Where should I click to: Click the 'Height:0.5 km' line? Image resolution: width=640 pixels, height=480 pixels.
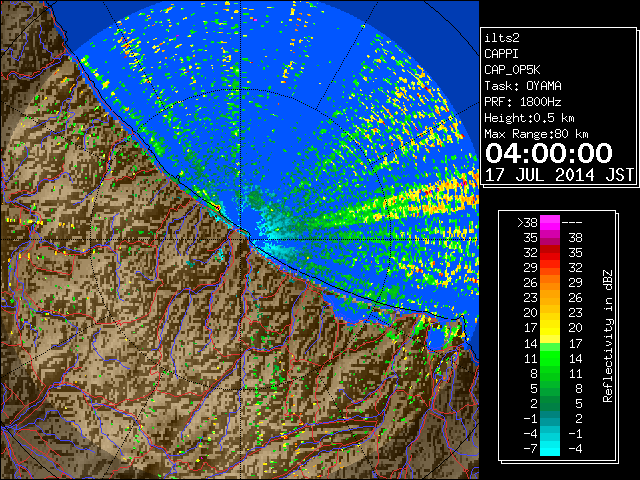click(x=529, y=118)
